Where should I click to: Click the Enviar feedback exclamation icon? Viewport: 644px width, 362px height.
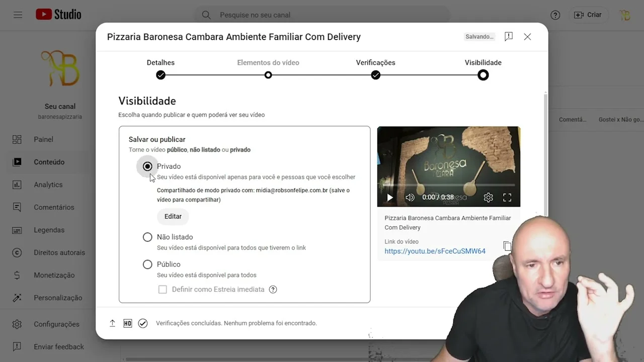pyautogui.click(x=17, y=347)
